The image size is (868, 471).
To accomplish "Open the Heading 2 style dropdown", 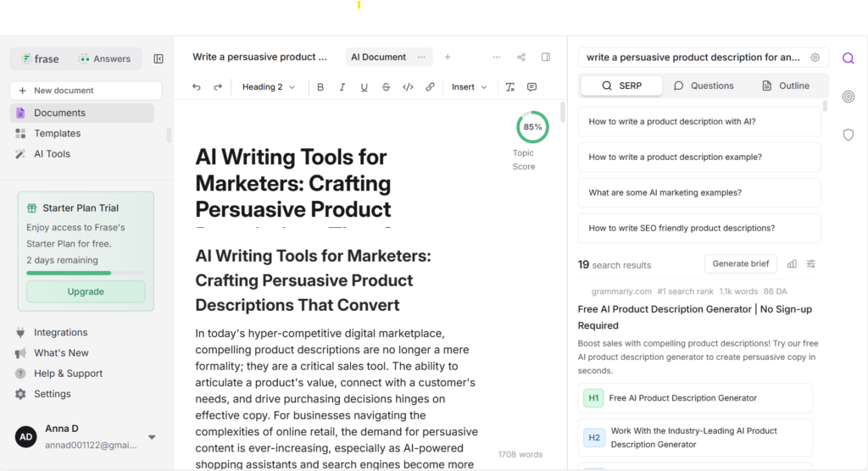I will point(269,87).
